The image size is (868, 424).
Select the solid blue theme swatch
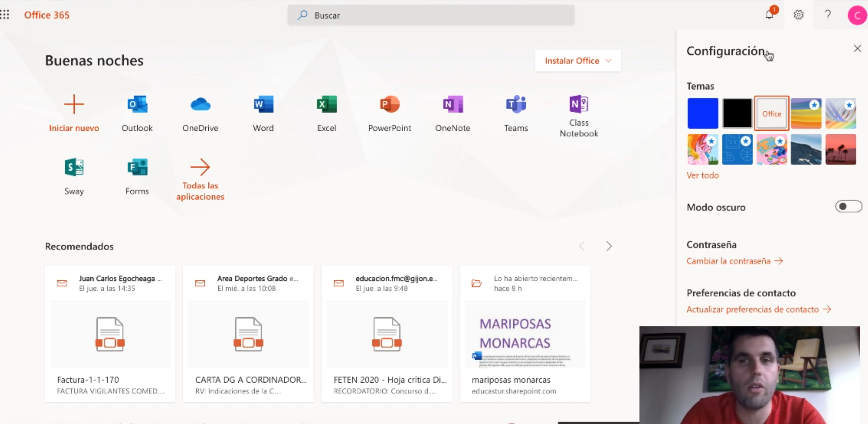[x=703, y=114]
